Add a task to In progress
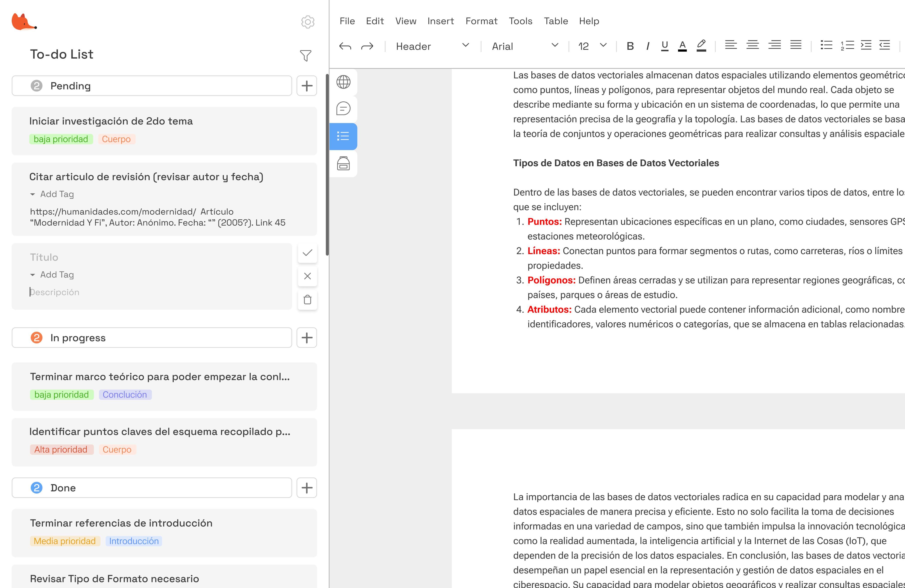 306,338
